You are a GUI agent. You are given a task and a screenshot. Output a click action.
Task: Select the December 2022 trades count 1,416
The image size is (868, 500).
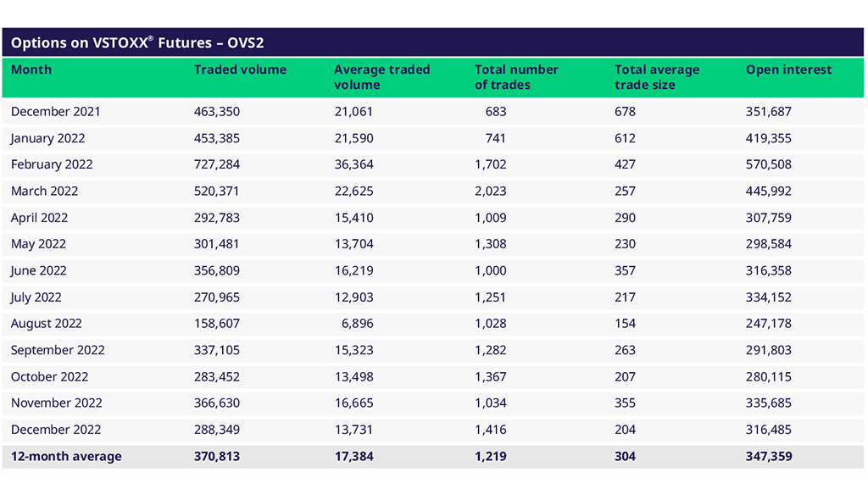tap(490, 430)
